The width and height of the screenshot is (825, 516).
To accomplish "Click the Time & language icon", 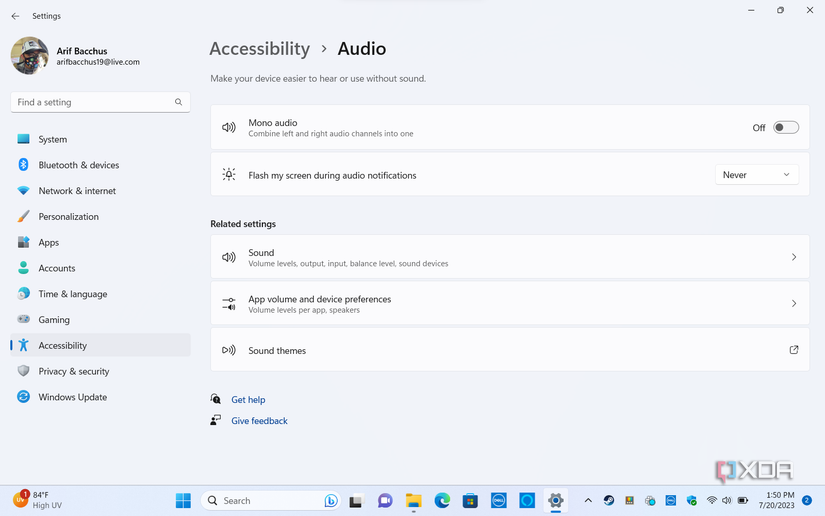I will pos(23,294).
